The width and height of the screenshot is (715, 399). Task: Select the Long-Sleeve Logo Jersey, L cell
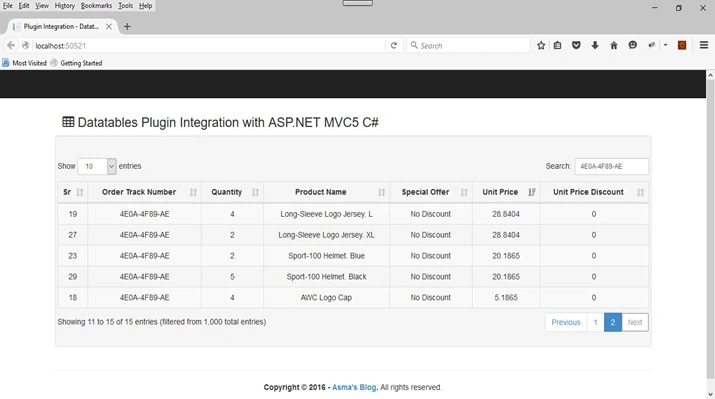326,214
